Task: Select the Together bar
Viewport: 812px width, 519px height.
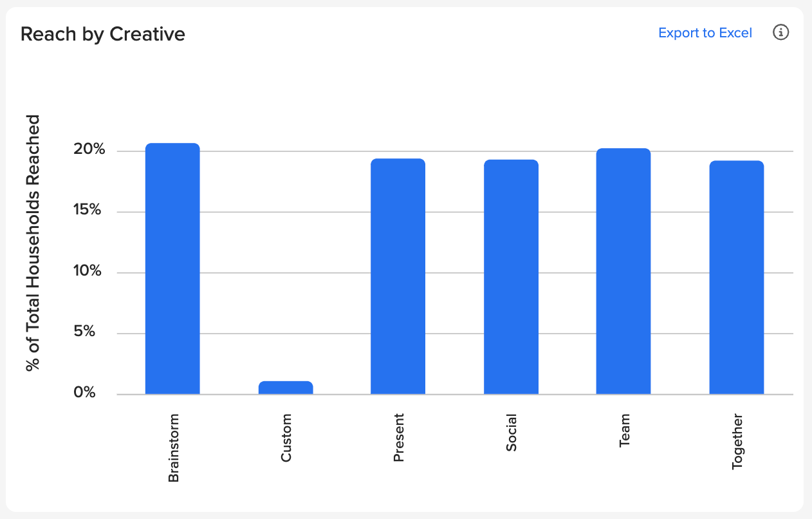Action: 736,276
